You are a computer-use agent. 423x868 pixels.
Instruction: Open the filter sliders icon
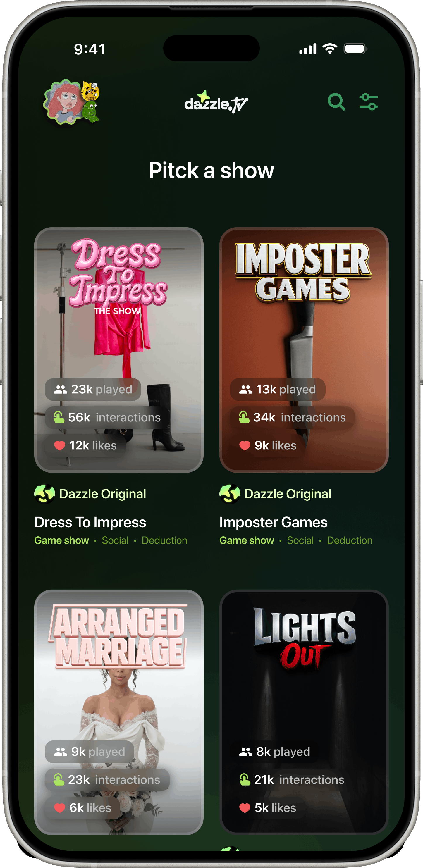click(x=368, y=102)
